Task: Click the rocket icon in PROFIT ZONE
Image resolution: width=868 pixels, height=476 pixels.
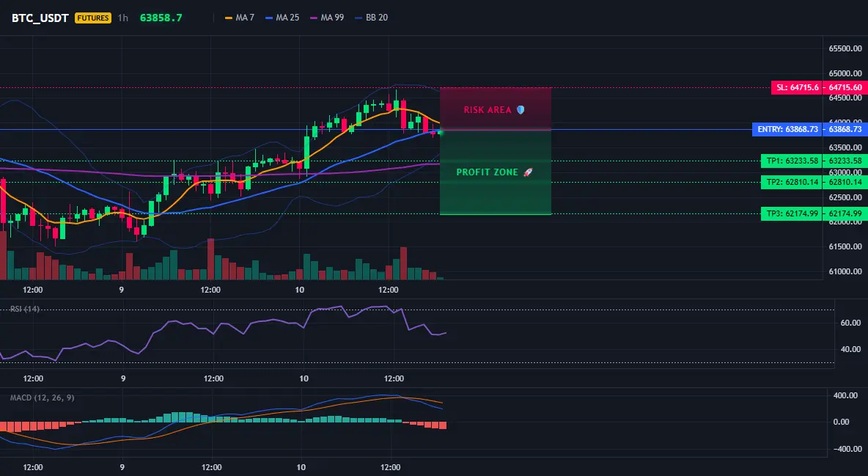Action: point(528,172)
